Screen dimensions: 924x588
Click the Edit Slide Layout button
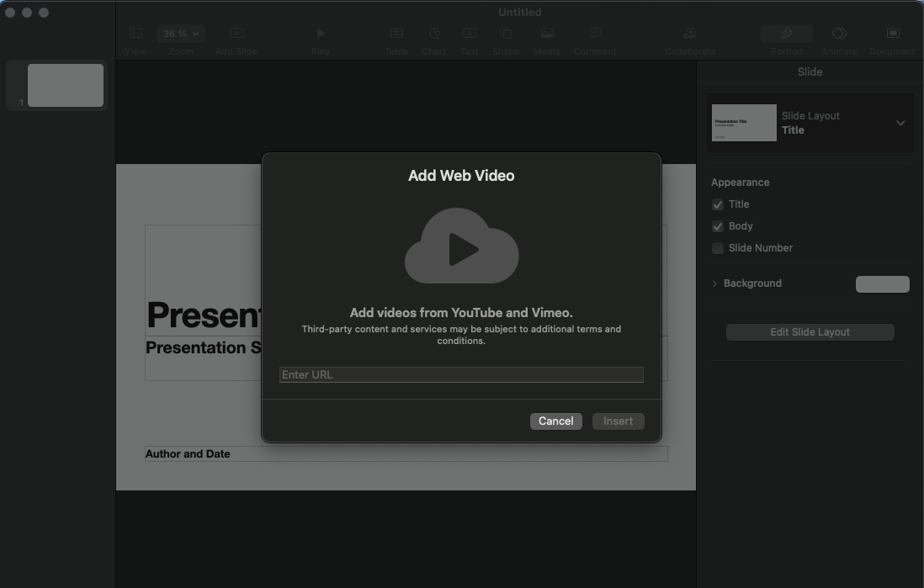(810, 332)
